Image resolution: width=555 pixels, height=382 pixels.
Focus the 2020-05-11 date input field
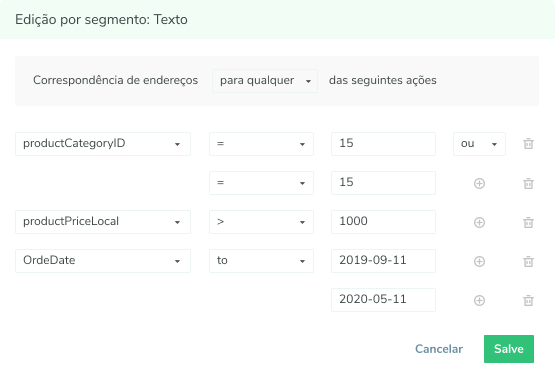tap(383, 300)
